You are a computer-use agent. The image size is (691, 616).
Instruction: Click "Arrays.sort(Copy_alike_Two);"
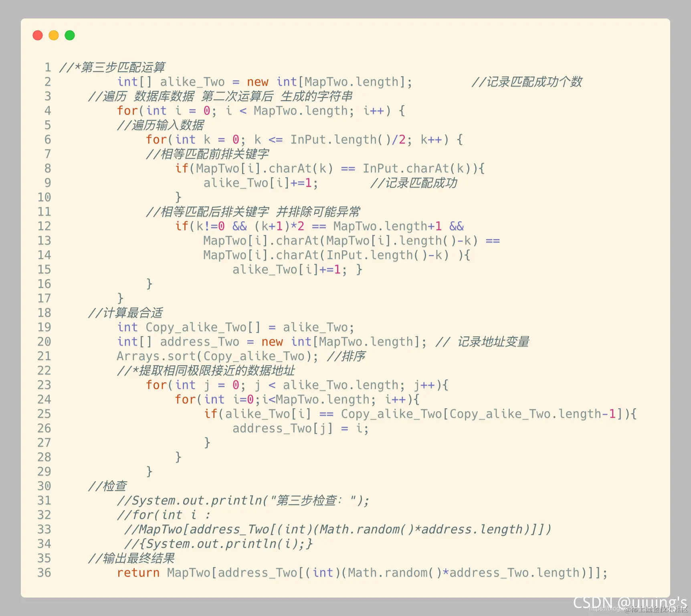coord(217,356)
